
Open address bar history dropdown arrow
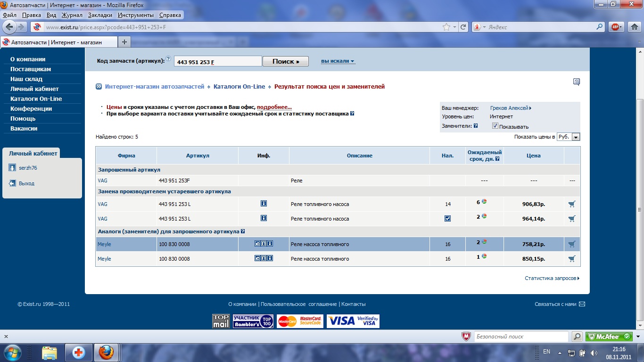pos(454,27)
